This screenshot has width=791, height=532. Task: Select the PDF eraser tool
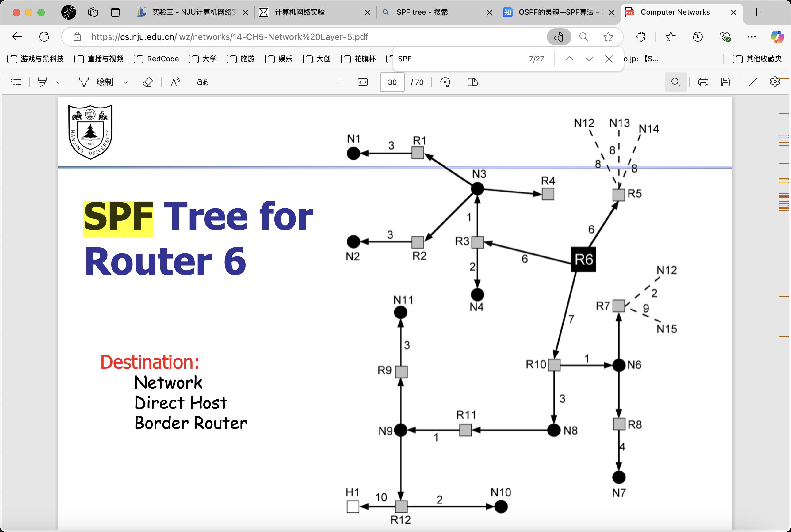[147, 82]
